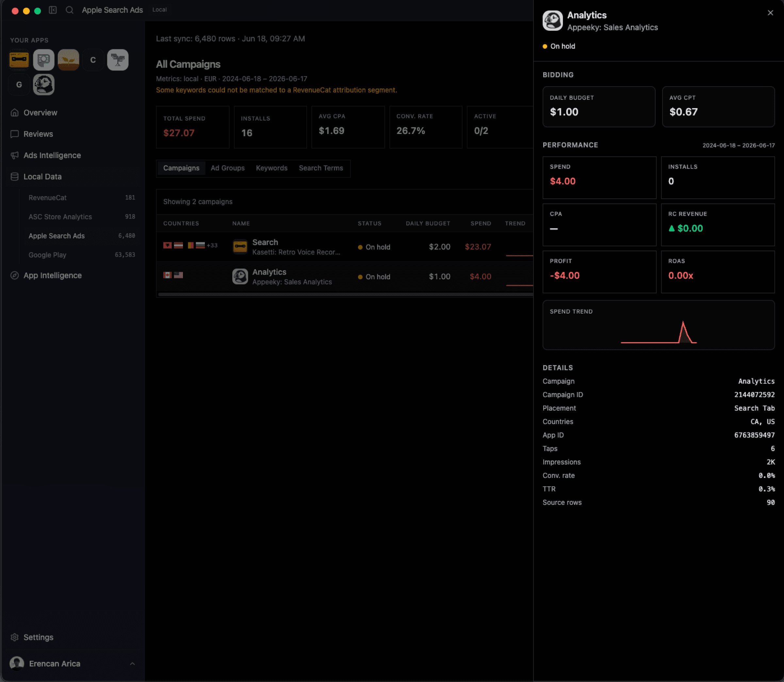Image resolution: width=784 pixels, height=682 pixels.
Task: Click the horizontal scrollbar under campaigns table
Action: 346,294
